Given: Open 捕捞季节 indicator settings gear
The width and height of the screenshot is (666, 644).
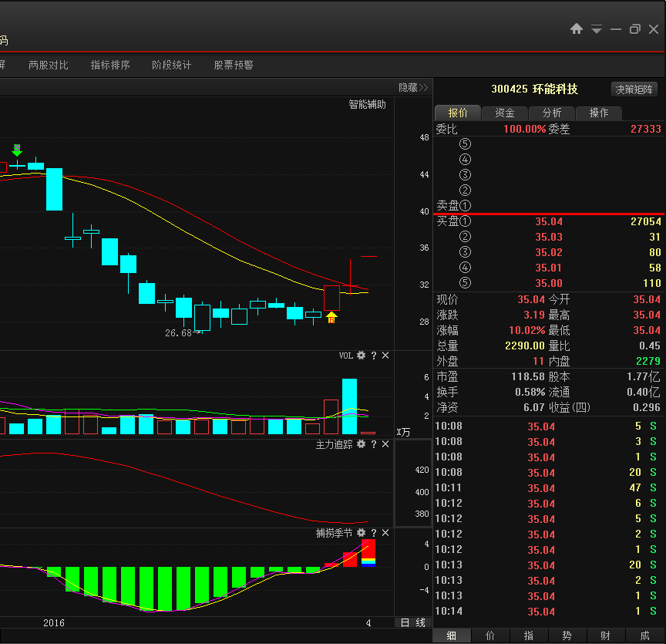Looking at the screenshot, I should [x=361, y=533].
